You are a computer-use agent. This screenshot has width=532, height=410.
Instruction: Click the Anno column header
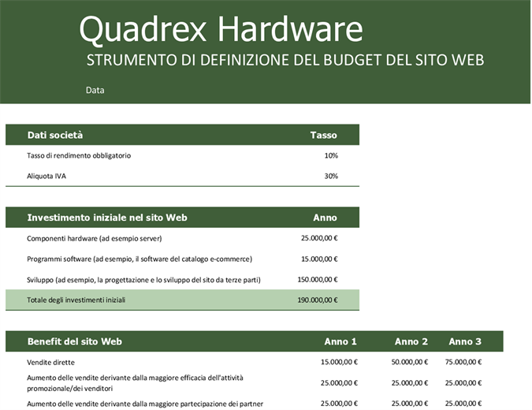pyautogui.click(x=325, y=218)
